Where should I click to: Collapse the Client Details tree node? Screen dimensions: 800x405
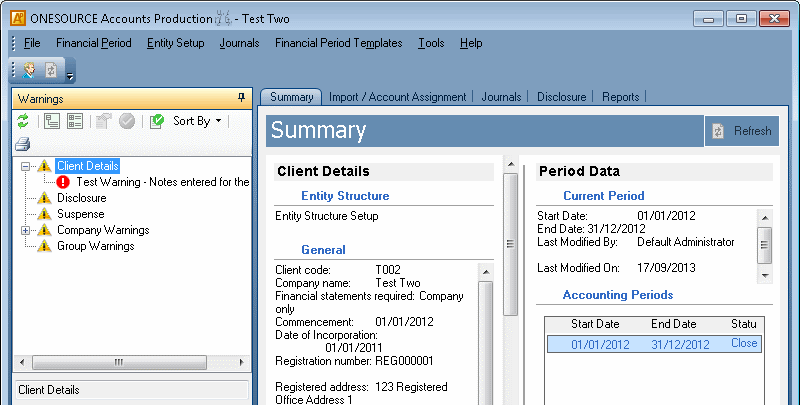[x=26, y=166]
